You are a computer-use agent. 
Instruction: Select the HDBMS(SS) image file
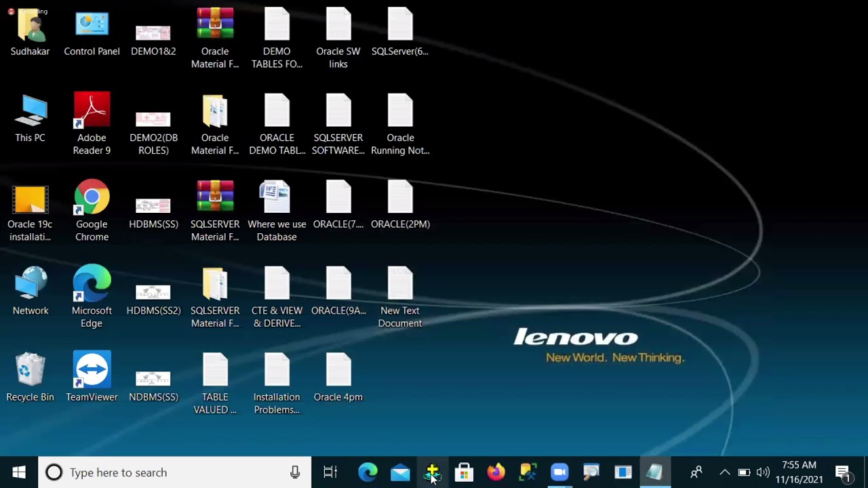point(153,212)
